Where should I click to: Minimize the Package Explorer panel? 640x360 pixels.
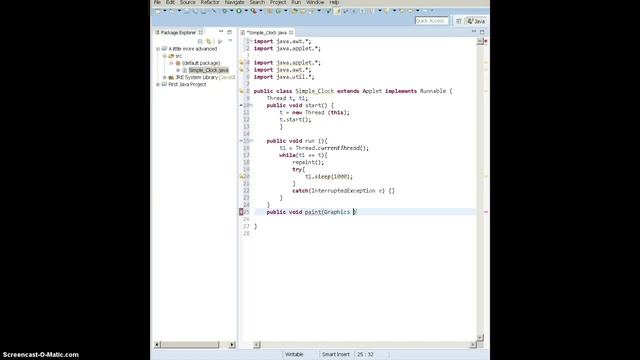221,32
